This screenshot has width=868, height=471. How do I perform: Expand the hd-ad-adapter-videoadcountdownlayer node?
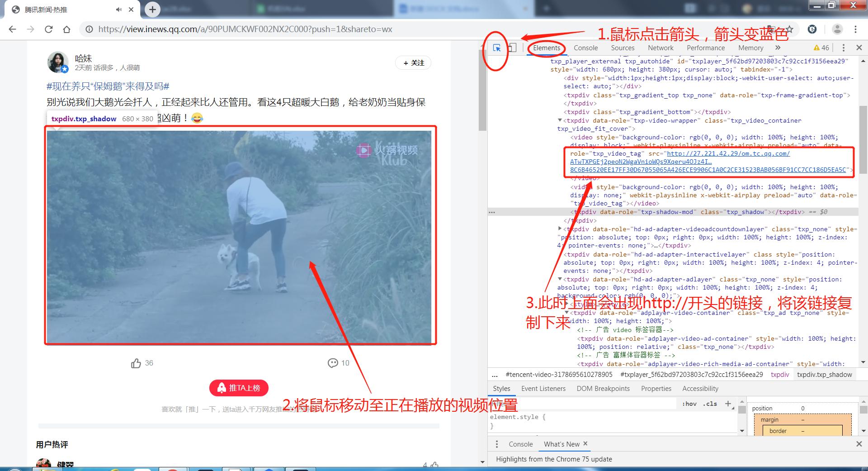(560, 229)
